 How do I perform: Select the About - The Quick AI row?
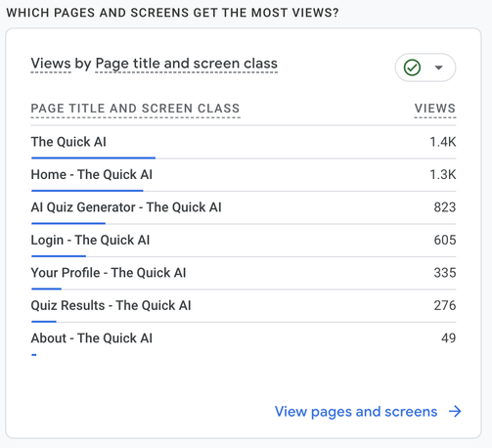[x=244, y=339]
